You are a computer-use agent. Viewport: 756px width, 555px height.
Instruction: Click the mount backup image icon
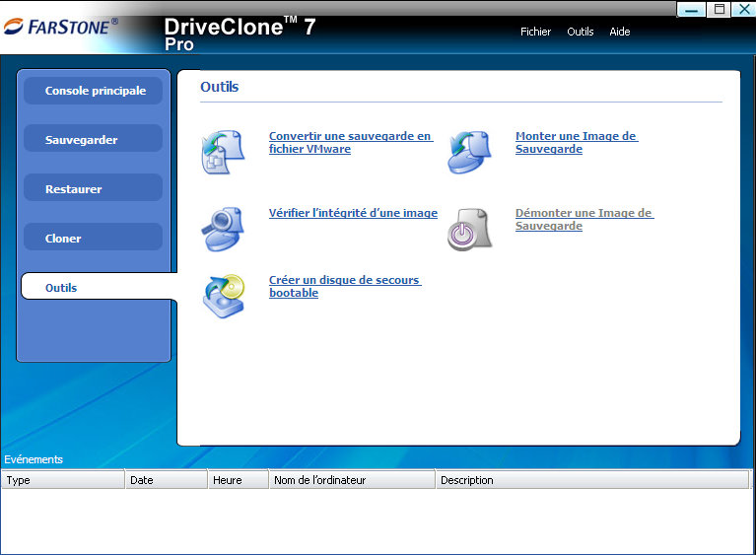469,152
